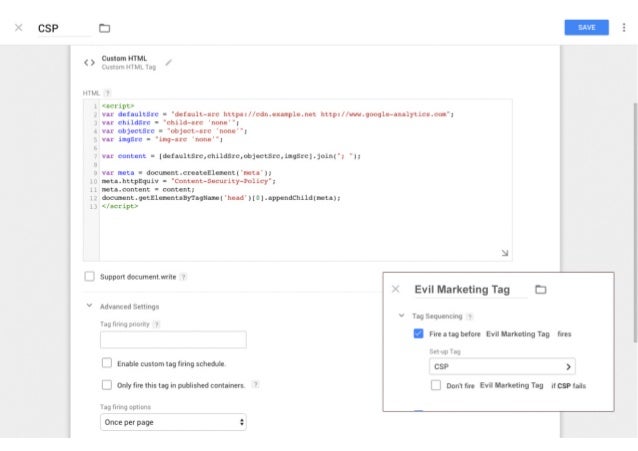Check Only fire this tag in published containers
Viewport: 638px width, 451px height.
pos(107,385)
